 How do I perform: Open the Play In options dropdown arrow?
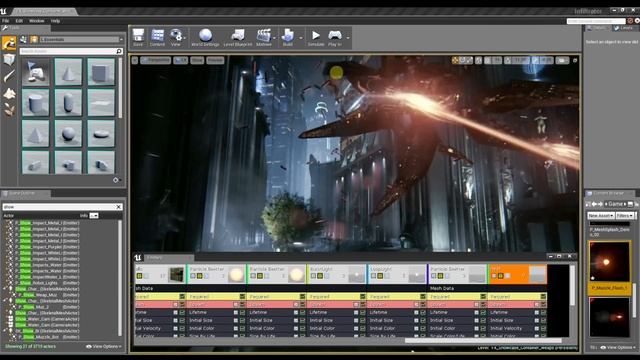pyautogui.click(x=348, y=38)
